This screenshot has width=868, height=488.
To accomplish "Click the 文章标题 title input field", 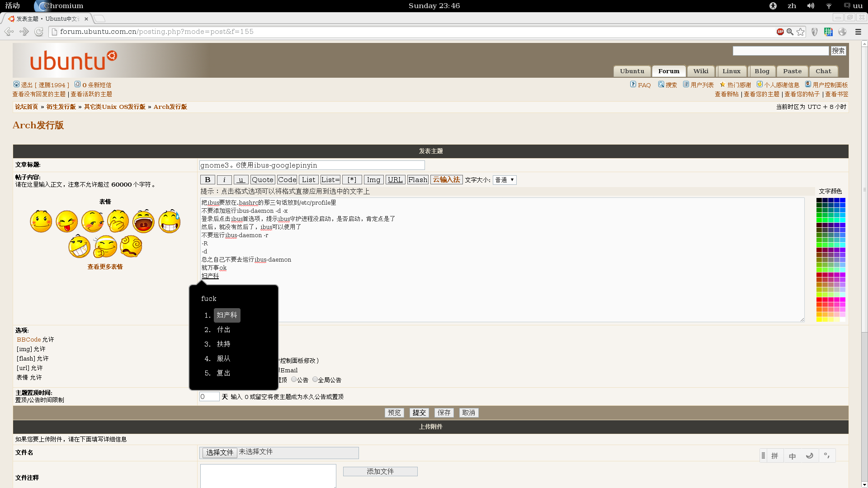I will coord(312,165).
